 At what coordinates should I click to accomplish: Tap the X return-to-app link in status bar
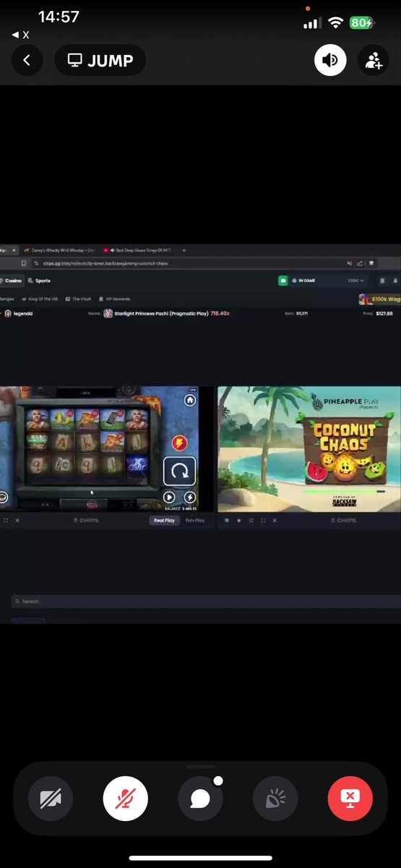21,35
